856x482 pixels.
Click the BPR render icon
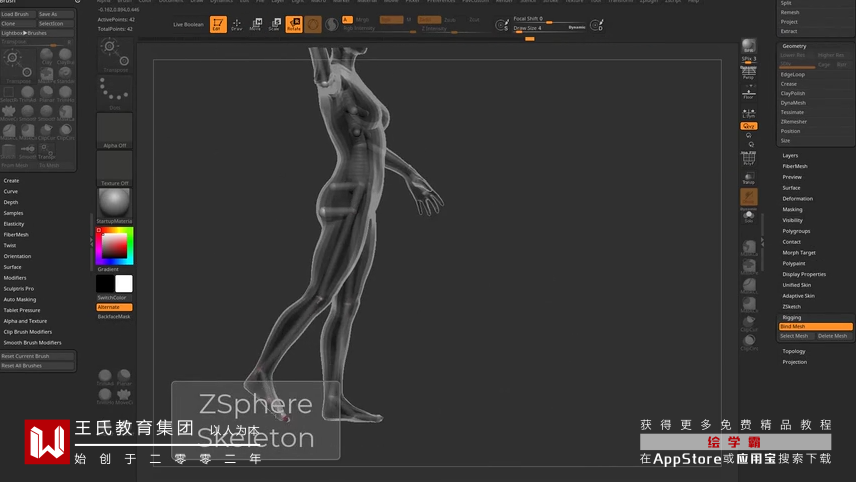[x=748, y=46]
